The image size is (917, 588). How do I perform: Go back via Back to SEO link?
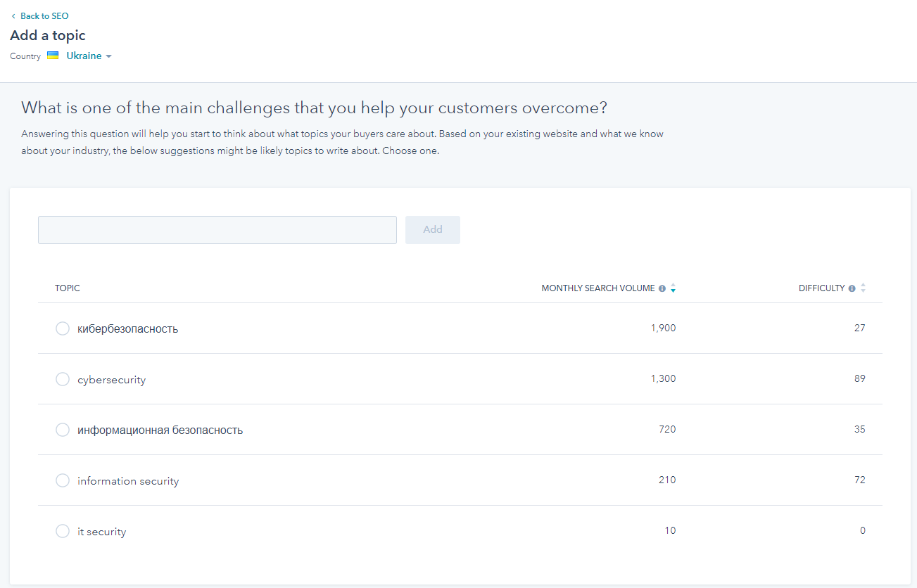pyautogui.click(x=39, y=16)
